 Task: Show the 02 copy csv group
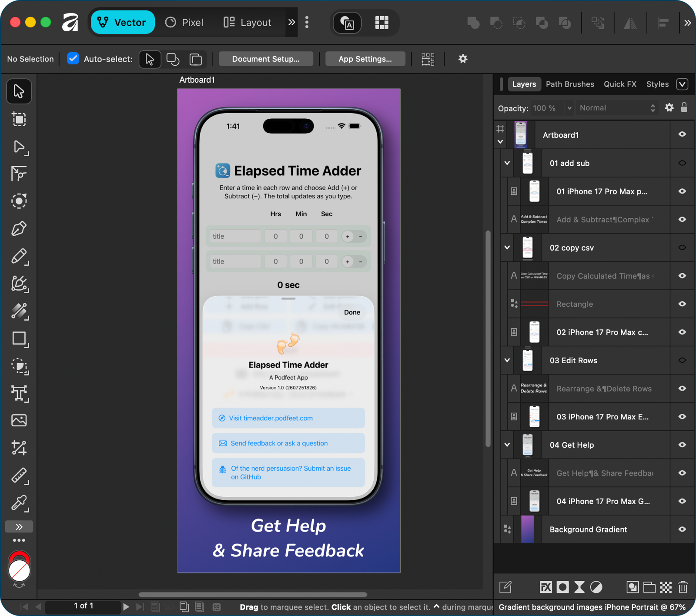click(682, 248)
